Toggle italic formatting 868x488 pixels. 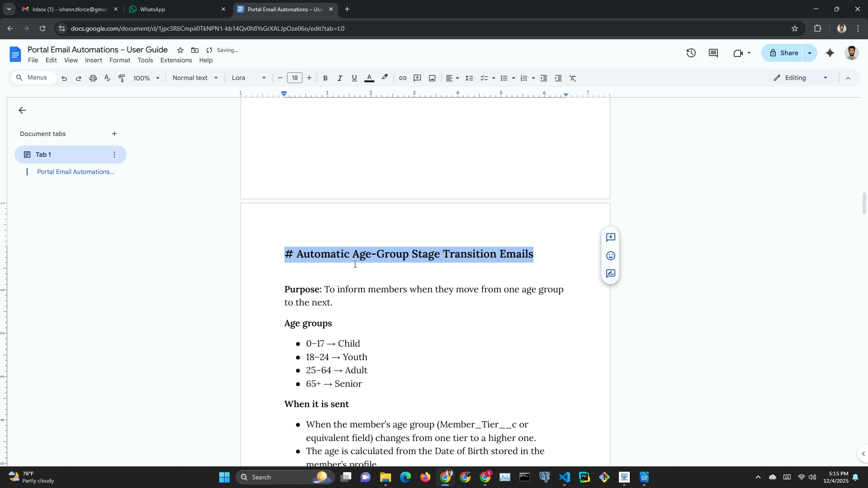[340, 78]
